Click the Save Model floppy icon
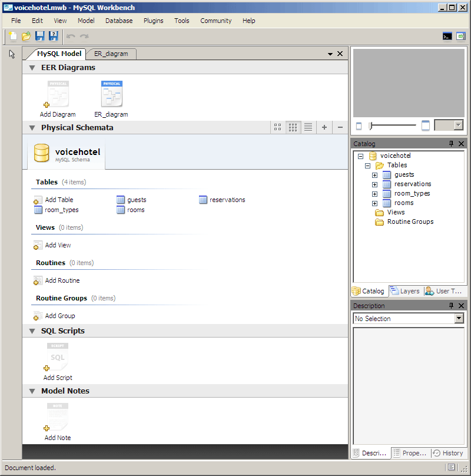The width and height of the screenshot is (471, 476). pyautogui.click(x=40, y=36)
